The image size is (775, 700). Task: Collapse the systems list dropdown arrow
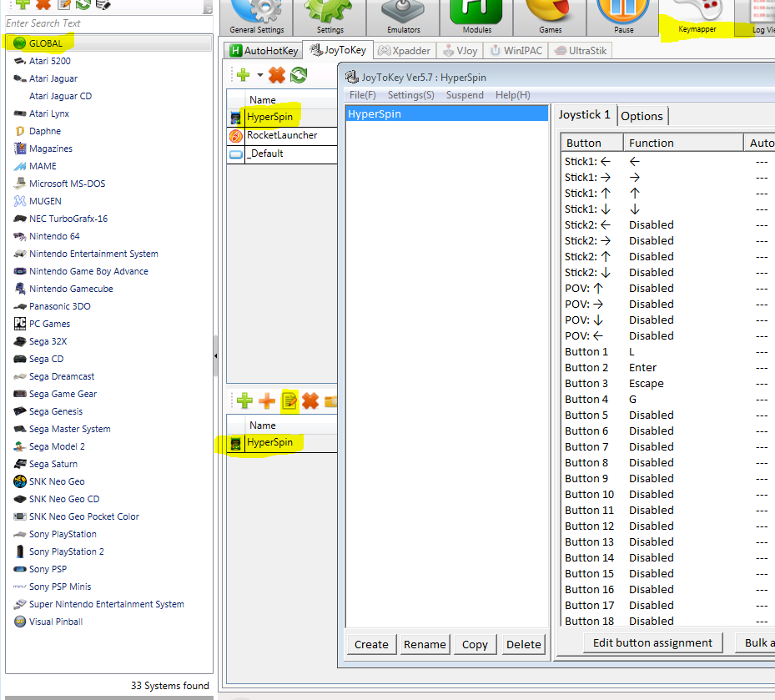[x=207, y=7]
